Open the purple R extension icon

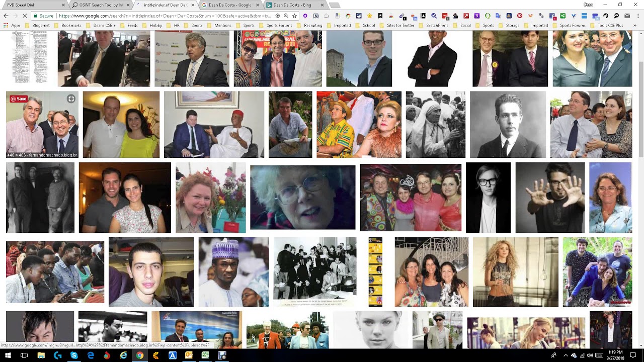coord(477,16)
